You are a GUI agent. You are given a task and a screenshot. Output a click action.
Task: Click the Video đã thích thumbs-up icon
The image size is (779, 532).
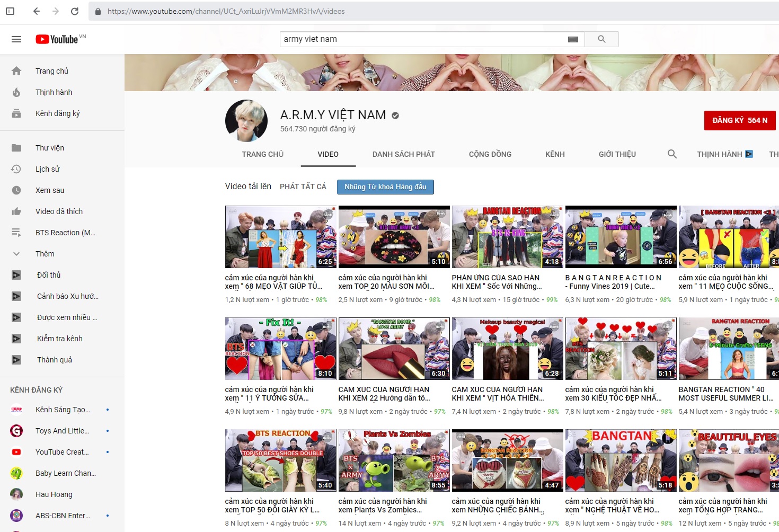[16, 211]
